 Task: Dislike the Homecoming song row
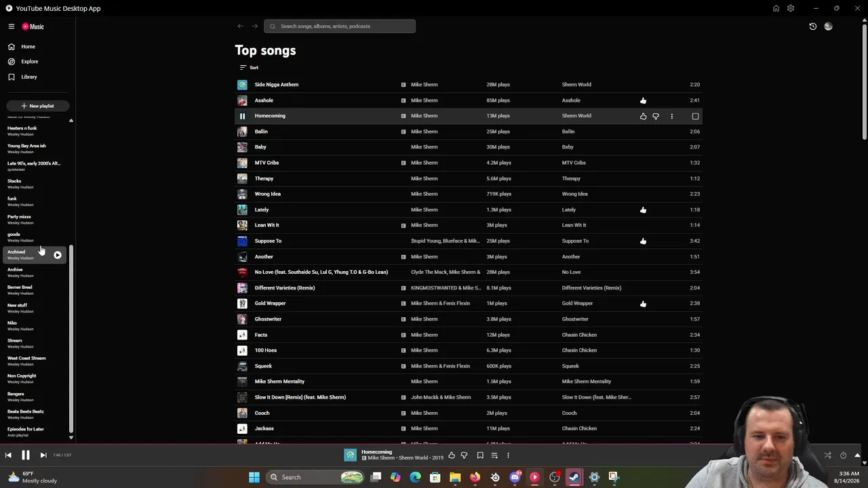tap(655, 116)
